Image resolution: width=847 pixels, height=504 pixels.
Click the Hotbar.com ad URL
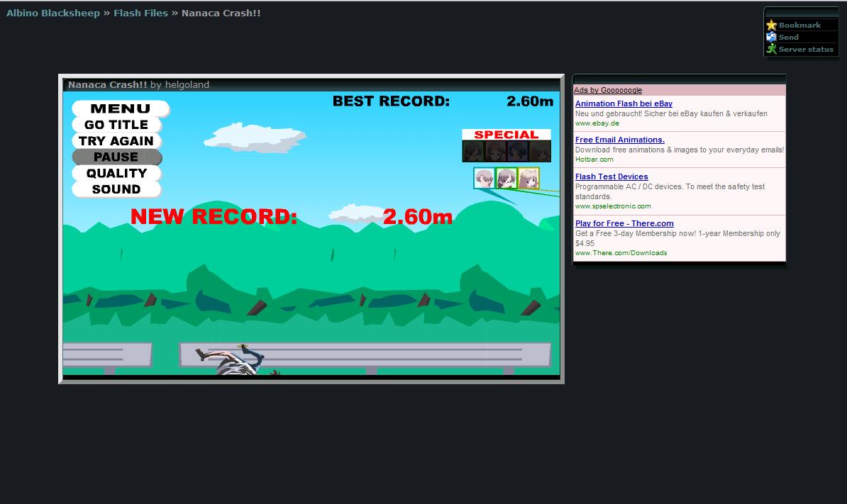tap(594, 159)
